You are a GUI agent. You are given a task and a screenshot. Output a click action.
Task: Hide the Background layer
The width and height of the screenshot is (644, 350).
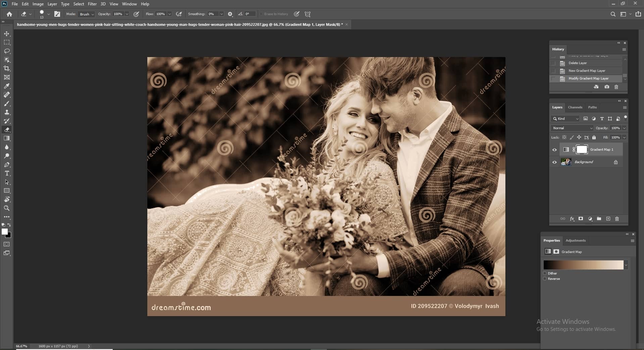(x=554, y=162)
